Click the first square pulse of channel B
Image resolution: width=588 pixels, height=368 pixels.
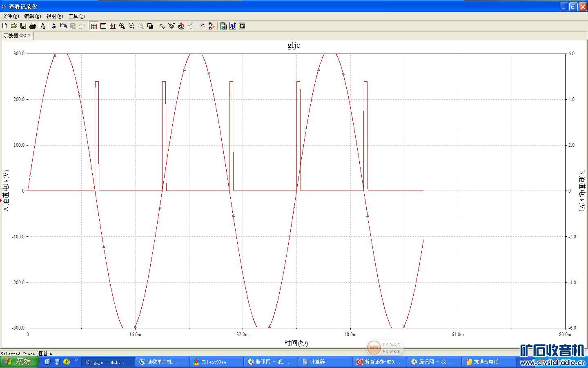click(97, 136)
